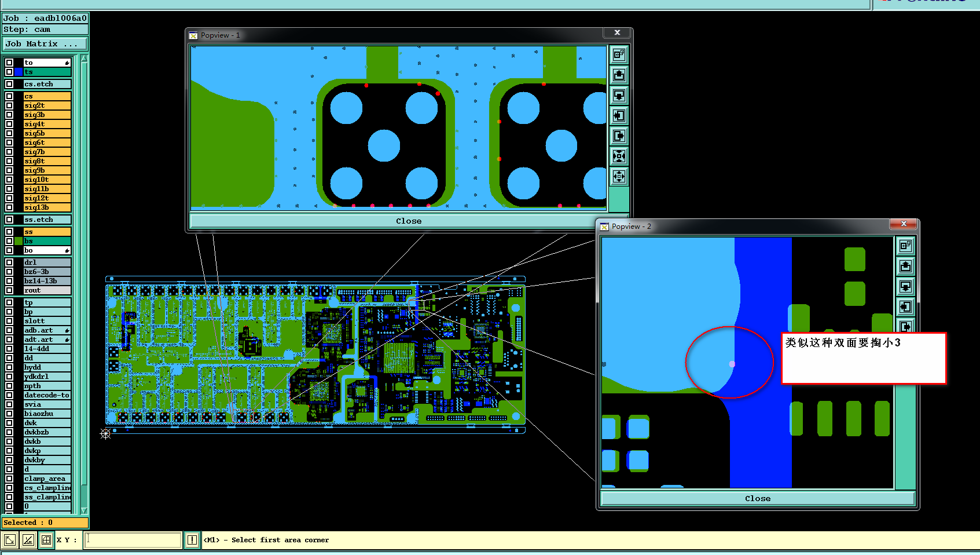This screenshot has width=980, height=555.
Task: Click top icon in Popview 1 toolbar
Action: (x=619, y=54)
